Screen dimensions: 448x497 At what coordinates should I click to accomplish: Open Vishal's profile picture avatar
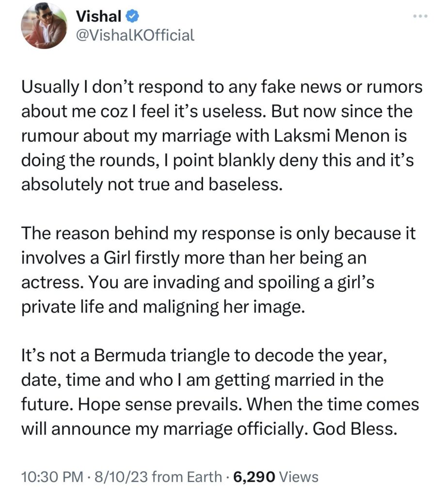click(44, 26)
